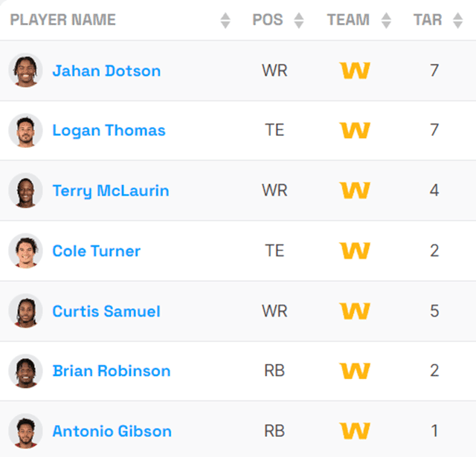Click Jahan Dotson's player headshot
Viewport: 476px width, 457px height.
coord(25,71)
